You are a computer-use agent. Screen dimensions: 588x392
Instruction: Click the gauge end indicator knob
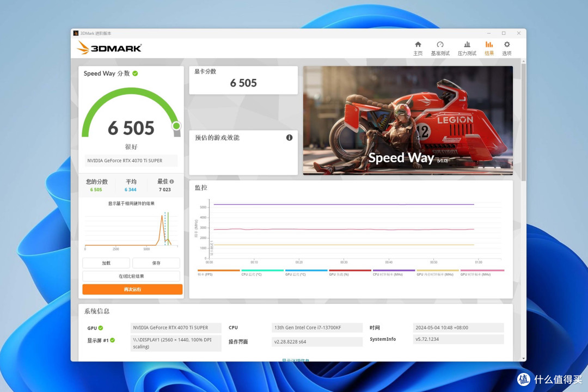176,126
